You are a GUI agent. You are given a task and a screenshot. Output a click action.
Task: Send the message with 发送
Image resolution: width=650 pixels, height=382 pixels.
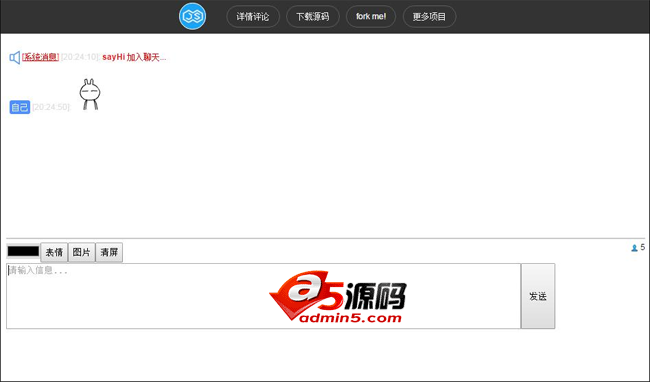538,296
